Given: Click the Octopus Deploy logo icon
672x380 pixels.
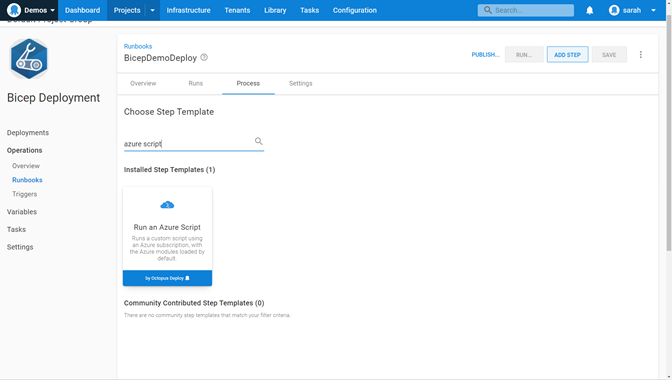Looking at the screenshot, I should tap(14, 10).
